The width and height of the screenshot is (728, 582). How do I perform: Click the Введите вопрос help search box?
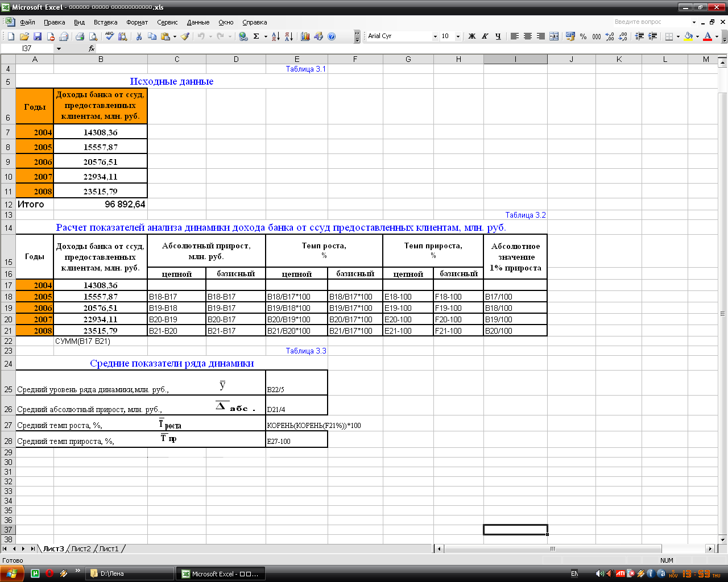651,22
